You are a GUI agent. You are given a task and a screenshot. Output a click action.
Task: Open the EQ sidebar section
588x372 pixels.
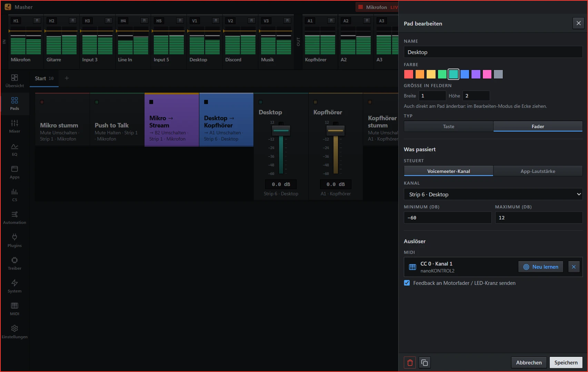point(14,149)
